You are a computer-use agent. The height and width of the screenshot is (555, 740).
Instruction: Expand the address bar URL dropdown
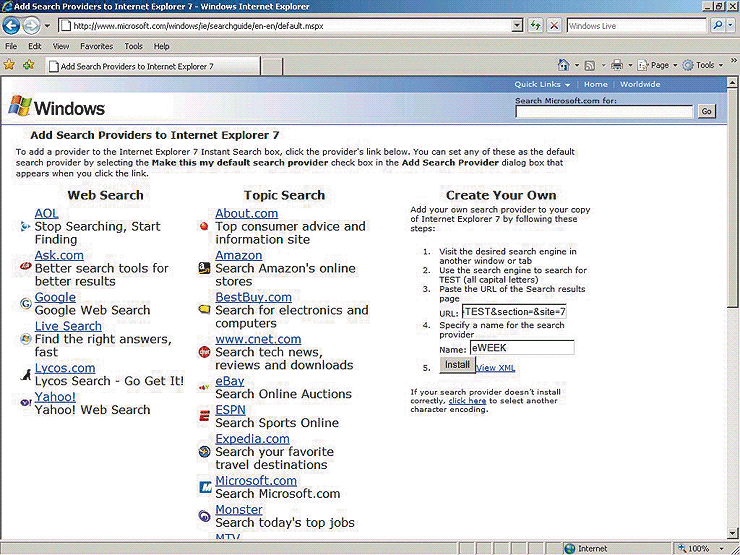(518, 25)
